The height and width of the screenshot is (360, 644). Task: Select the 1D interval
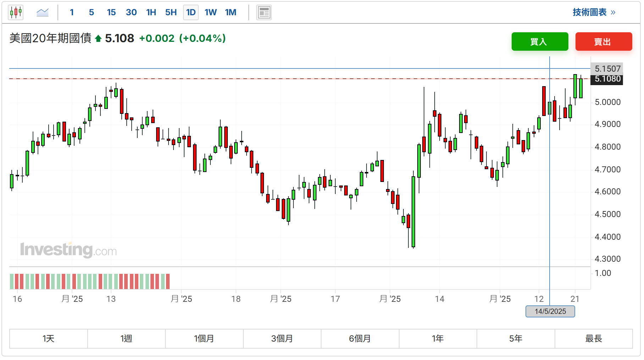point(191,12)
